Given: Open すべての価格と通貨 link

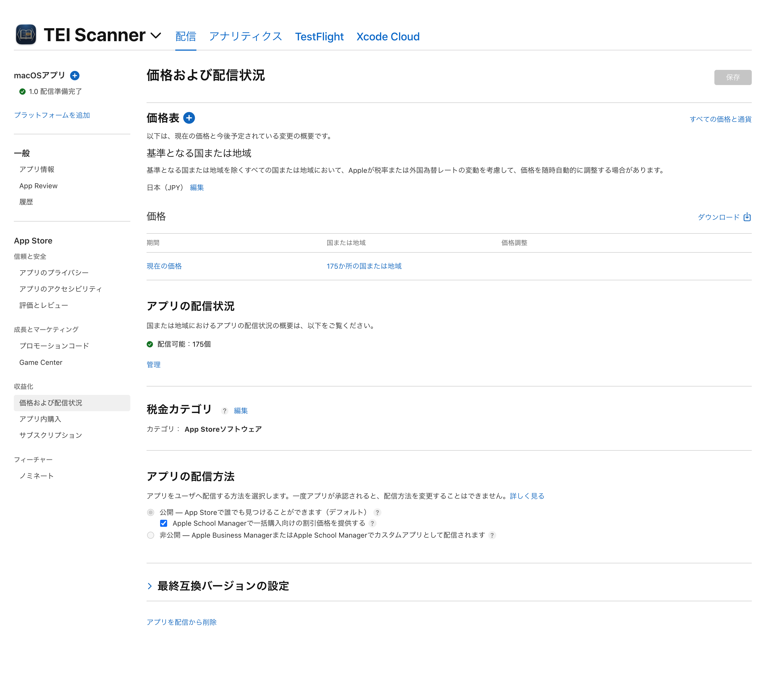Looking at the screenshot, I should click(x=720, y=119).
